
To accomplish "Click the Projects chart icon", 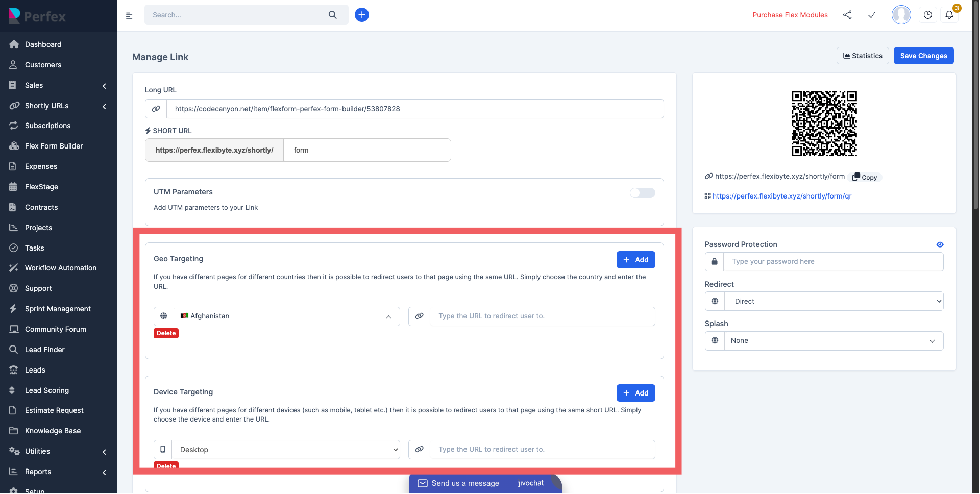I will coord(14,228).
